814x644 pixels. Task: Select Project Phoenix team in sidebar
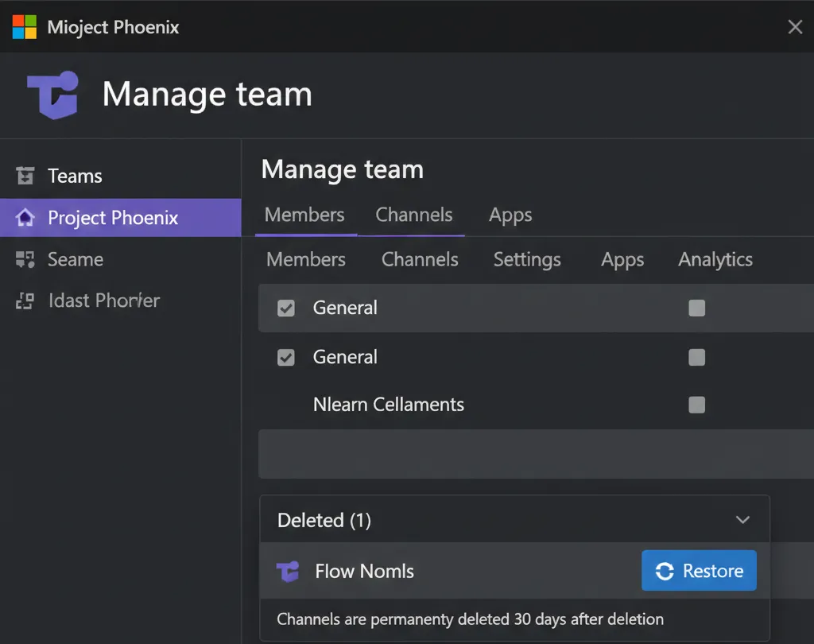coord(113,218)
